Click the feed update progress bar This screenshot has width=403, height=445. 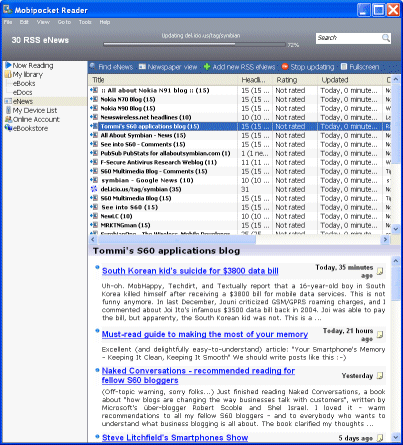point(195,44)
